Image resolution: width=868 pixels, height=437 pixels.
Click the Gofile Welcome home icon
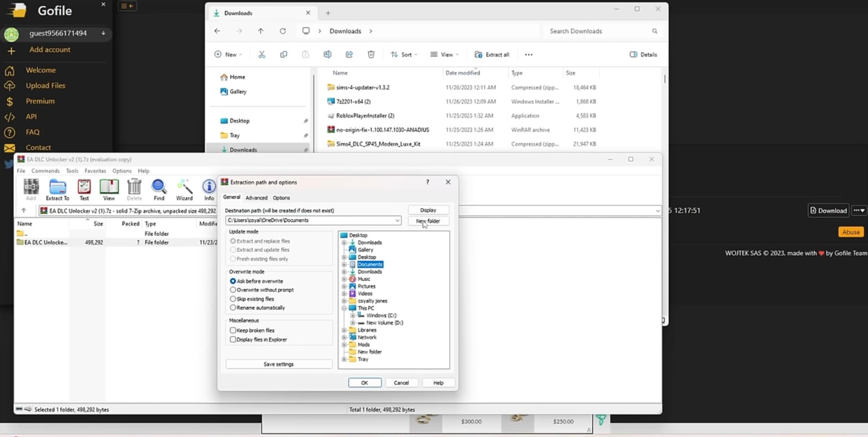[x=10, y=71]
